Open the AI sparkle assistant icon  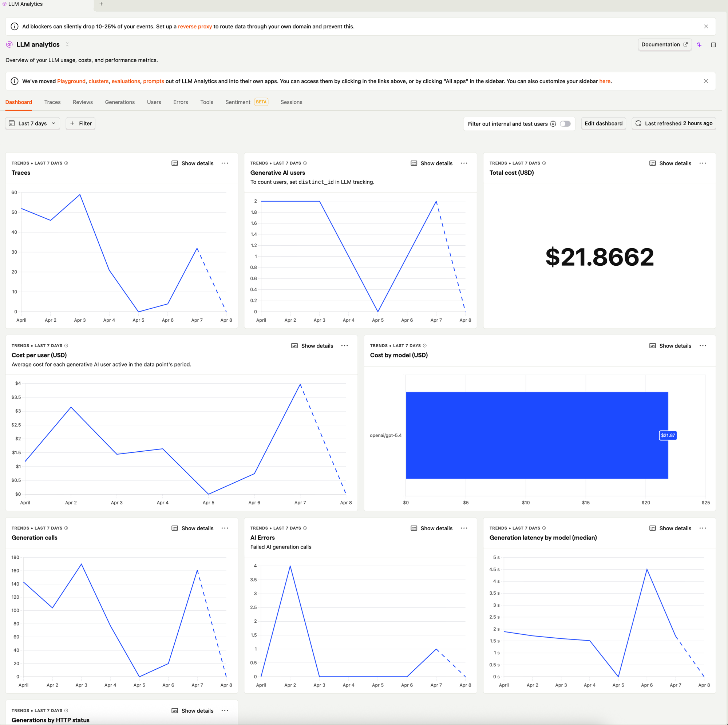[x=699, y=45]
